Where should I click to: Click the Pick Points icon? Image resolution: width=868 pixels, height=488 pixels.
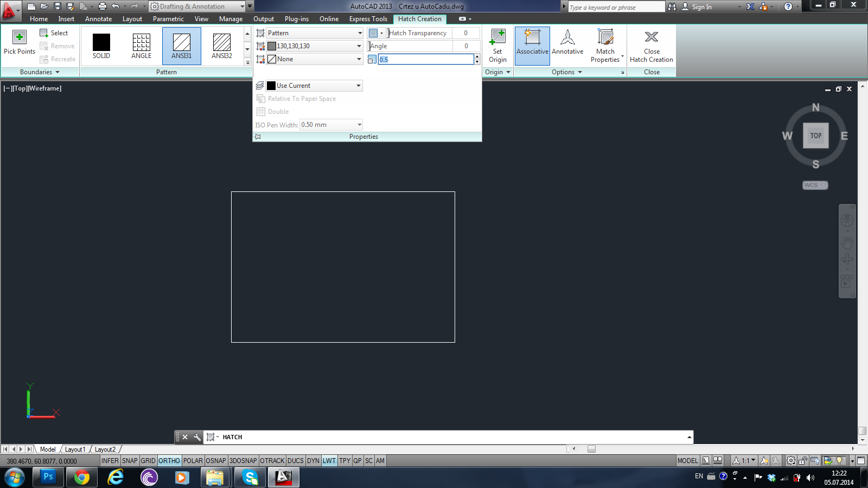point(20,37)
